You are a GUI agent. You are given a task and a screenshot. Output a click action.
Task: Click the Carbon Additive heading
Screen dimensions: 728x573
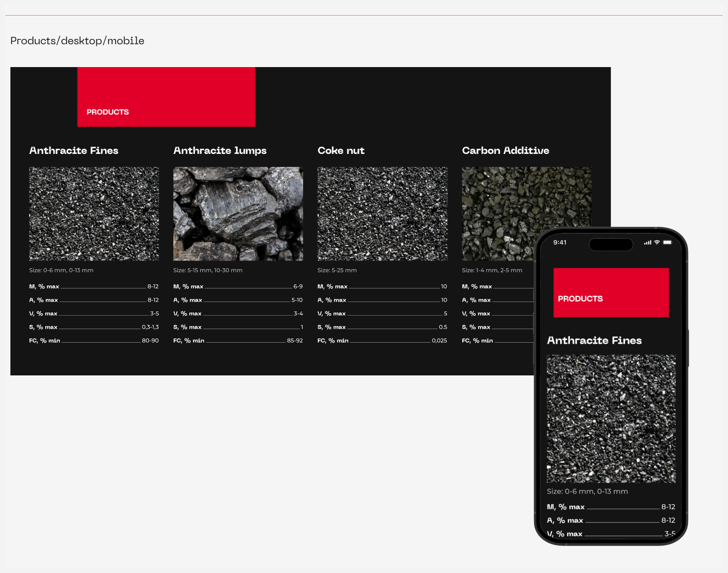point(505,151)
